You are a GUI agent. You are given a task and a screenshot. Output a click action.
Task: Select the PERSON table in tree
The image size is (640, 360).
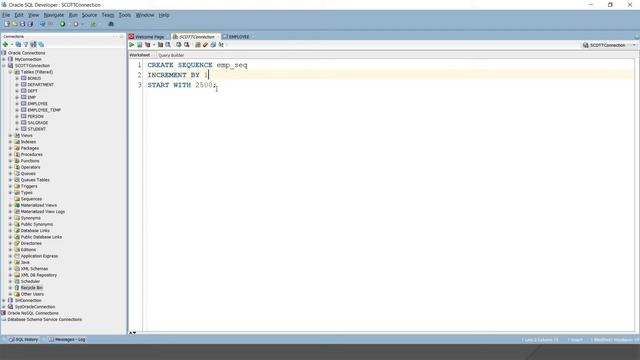(x=35, y=116)
